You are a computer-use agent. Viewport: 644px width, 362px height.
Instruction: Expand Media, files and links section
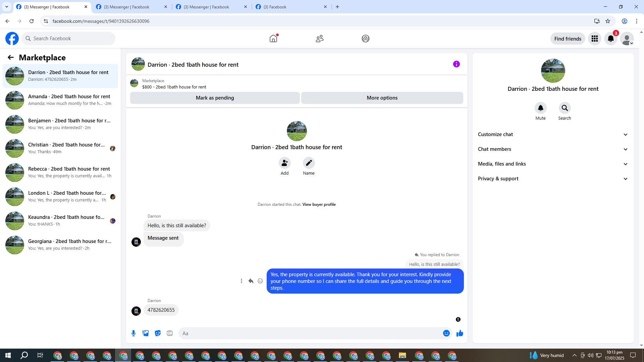click(553, 164)
